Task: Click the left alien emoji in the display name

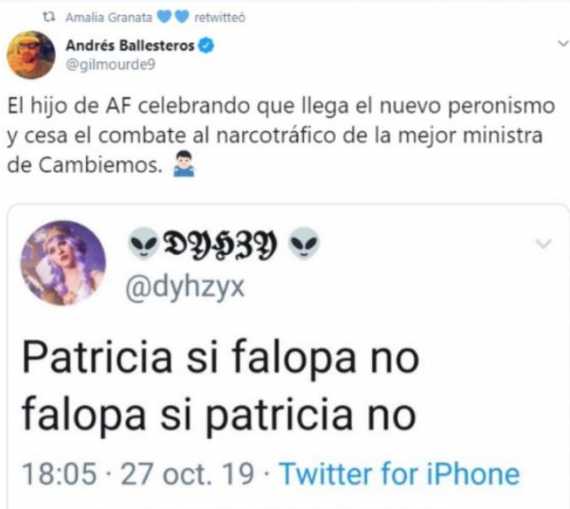Action: point(144,243)
